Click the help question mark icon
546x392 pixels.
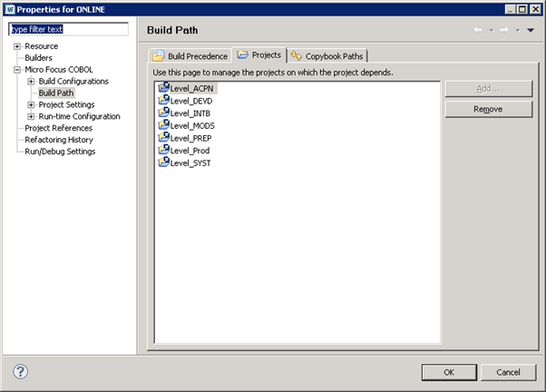pyautogui.click(x=21, y=371)
